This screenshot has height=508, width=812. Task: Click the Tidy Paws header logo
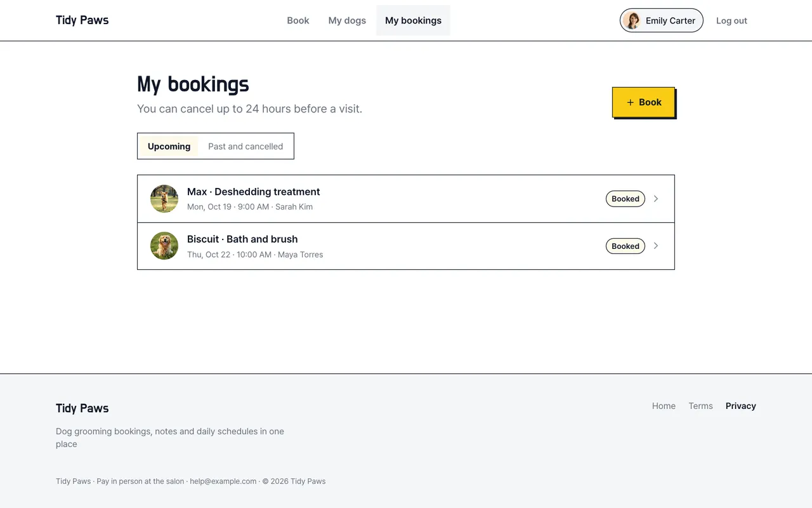pos(82,20)
